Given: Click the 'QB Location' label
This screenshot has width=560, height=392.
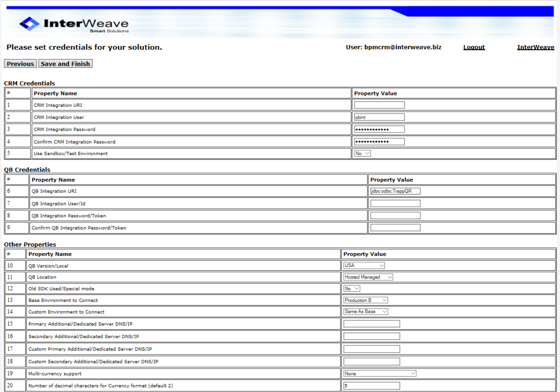Looking at the screenshot, I should tap(42, 277).
